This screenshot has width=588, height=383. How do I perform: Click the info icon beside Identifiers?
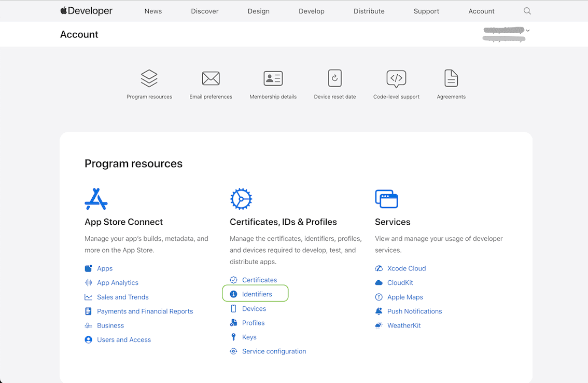click(x=234, y=294)
